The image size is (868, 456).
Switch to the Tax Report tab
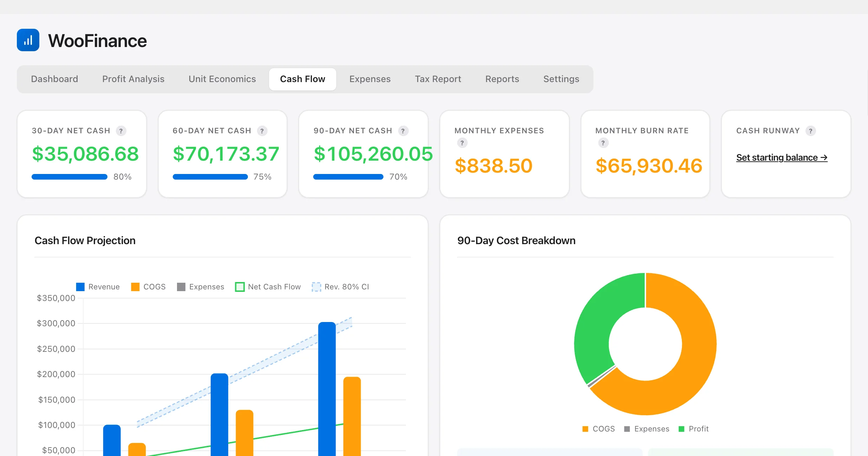pyautogui.click(x=438, y=79)
